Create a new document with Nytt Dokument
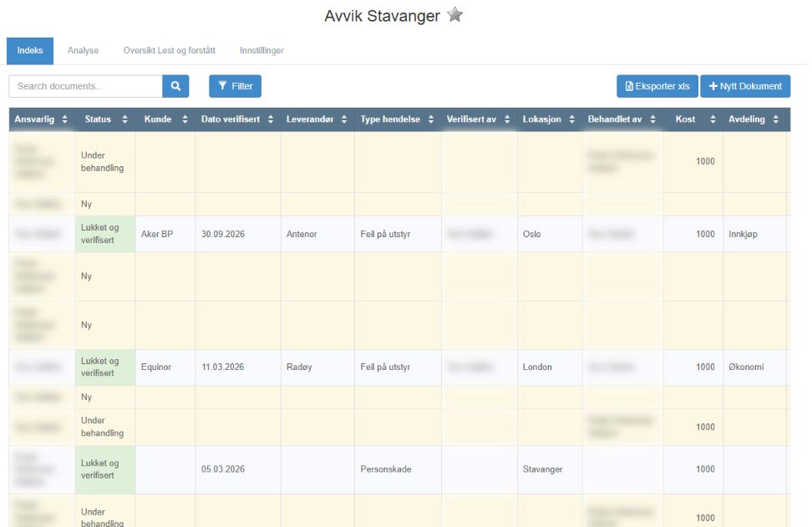The height and width of the screenshot is (527, 812). [745, 86]
